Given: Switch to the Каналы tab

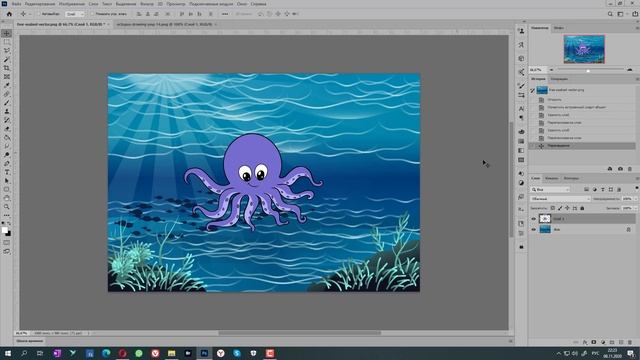Looking at the screenshot, I should [551, 178].
